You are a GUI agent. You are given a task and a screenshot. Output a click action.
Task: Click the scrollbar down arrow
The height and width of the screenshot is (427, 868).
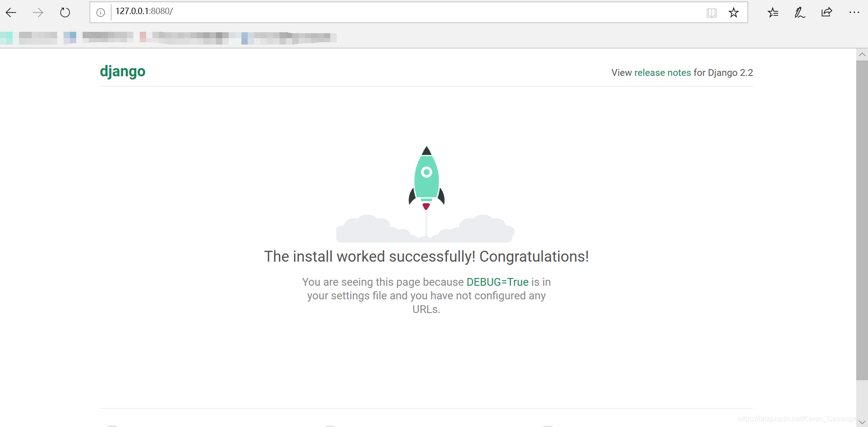pos(862,422)
